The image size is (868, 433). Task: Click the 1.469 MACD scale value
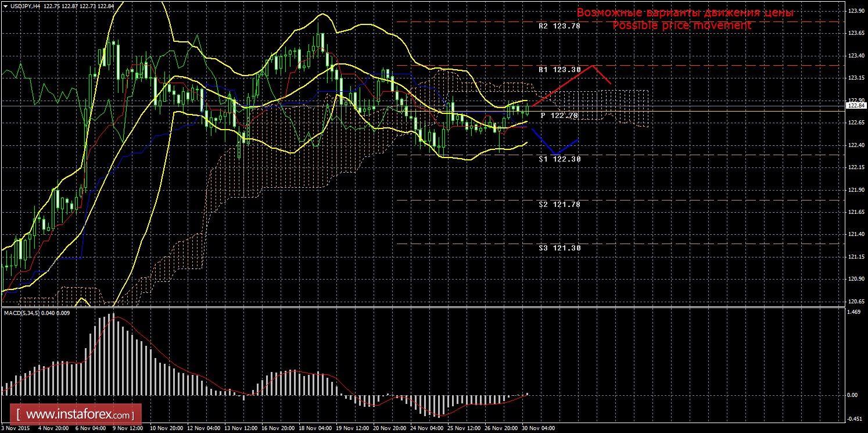click(x=855, y=313)
